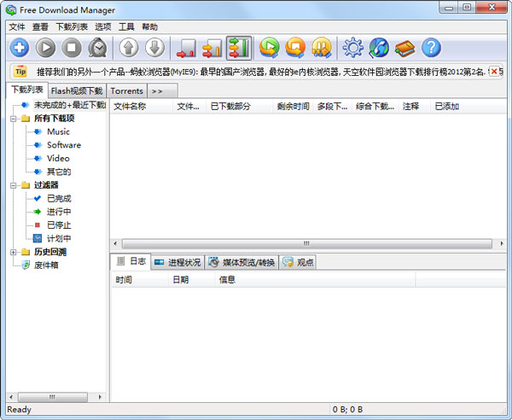Select the 计划中 filter
The image size is (512, 420).
tap(59, 239)
